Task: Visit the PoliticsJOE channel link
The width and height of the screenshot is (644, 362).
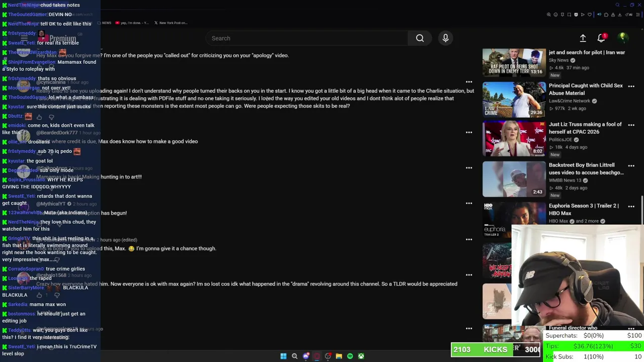Action: pos(560,139)
